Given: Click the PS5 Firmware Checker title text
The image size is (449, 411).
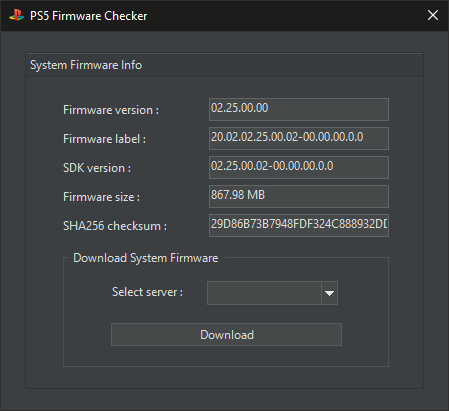Looking at the screenshot, I should tap(88, 16).
